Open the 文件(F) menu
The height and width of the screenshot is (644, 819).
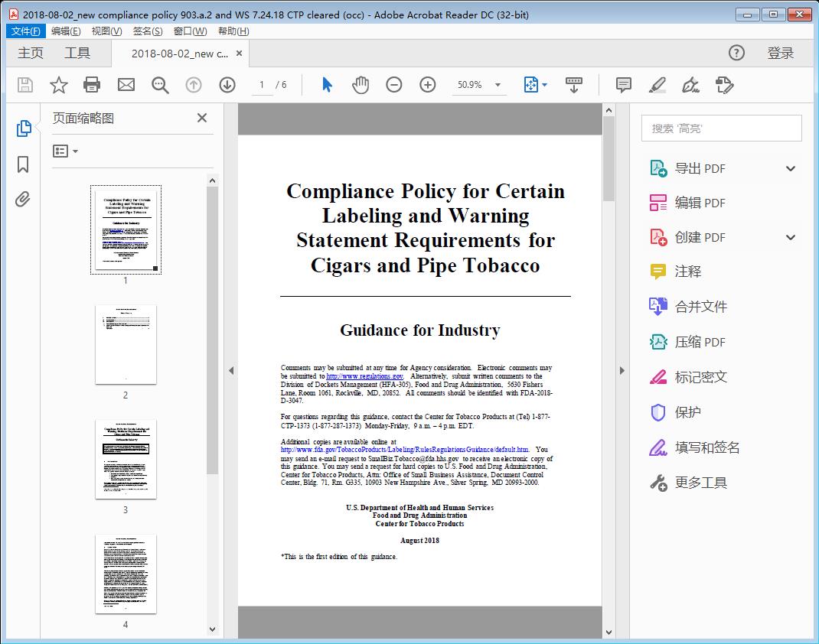coord(26,31)
